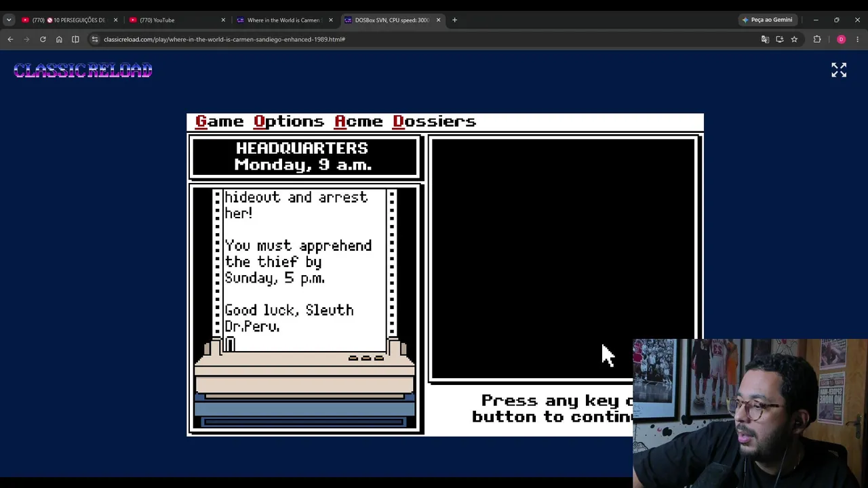Close the 10 PERSEGUIÇÕES tab

point(115,20)
